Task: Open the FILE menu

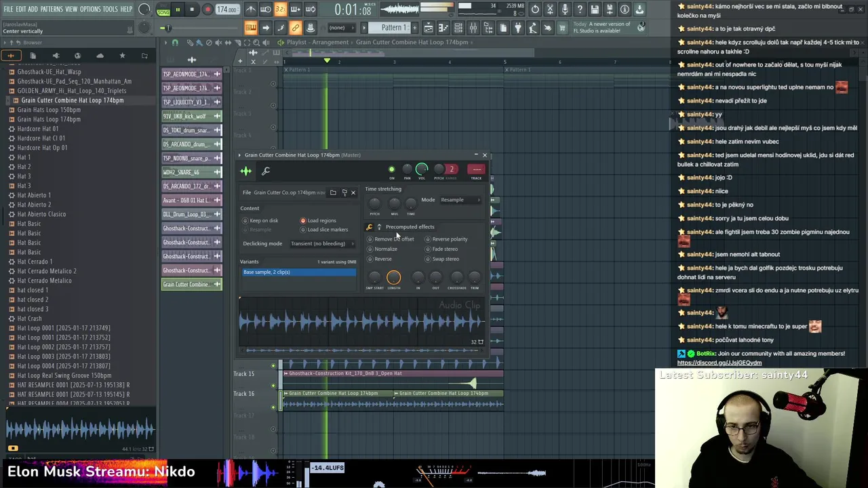Action: tap(8, 9)
